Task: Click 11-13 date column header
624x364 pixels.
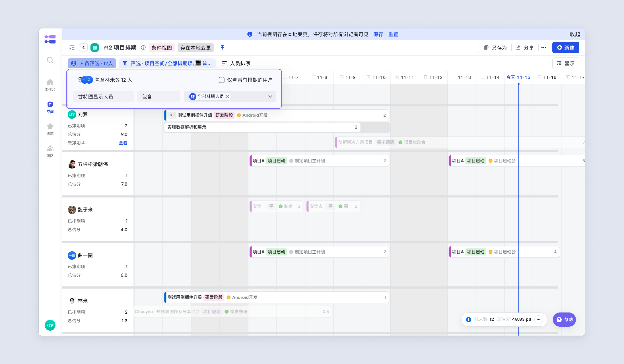Action: coord(462,77)
